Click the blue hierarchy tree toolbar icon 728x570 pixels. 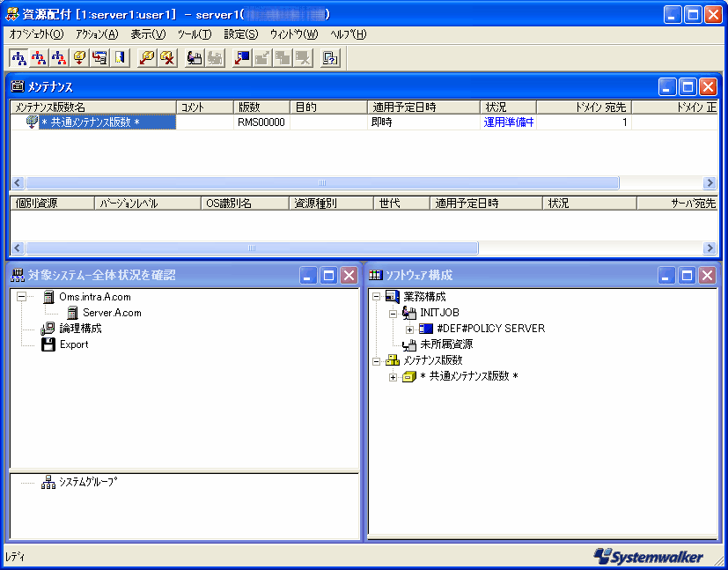18,58
